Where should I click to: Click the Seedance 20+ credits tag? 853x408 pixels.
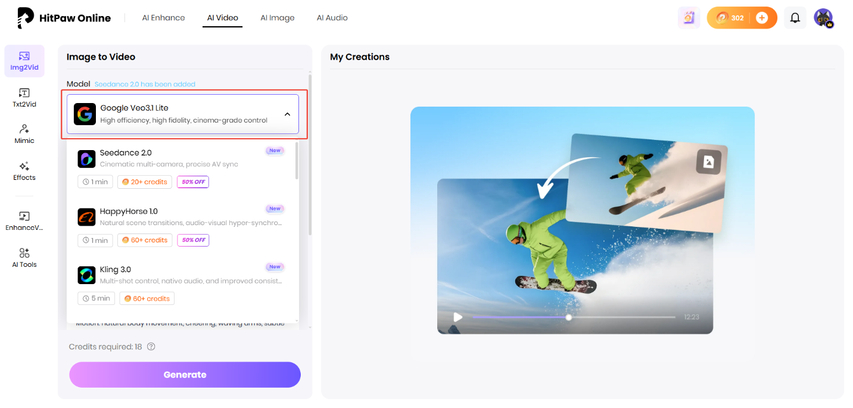click(x=145, y=182)
